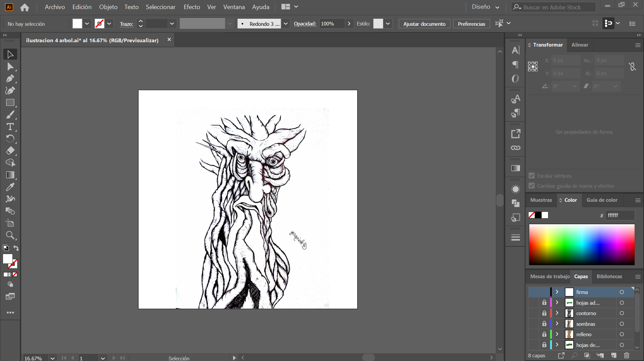Toggle Cambiar escala de trazos y efectos
Screen dimensions: 644x361
coord(532,186)
